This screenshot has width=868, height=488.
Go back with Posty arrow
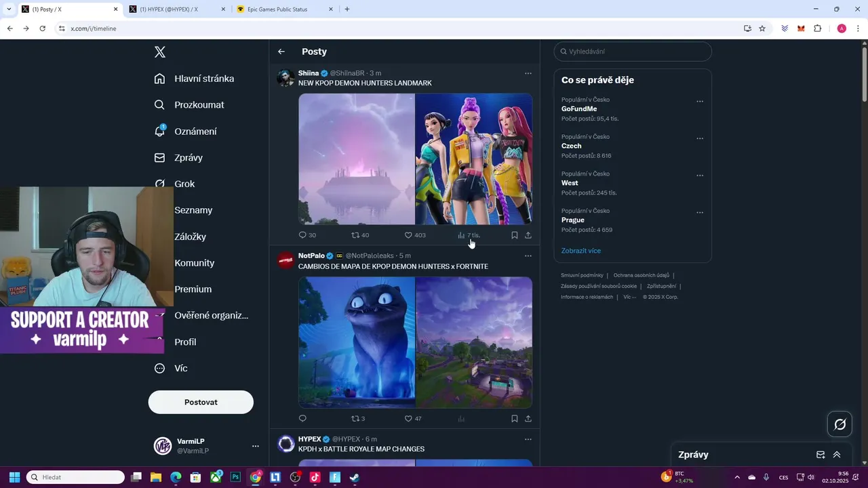[281, 52]
